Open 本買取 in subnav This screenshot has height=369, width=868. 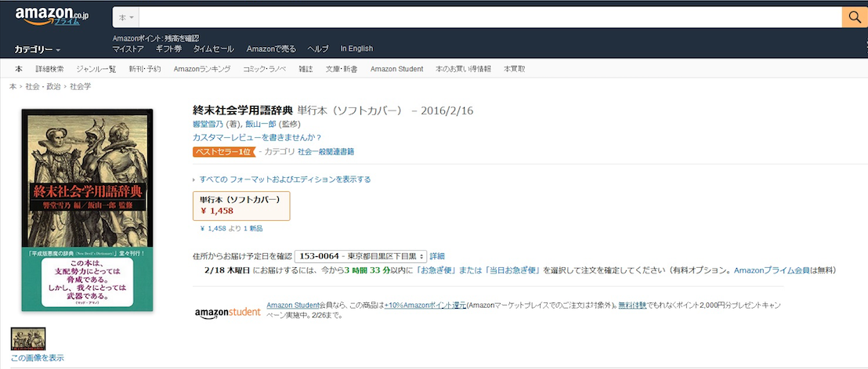coord(514,69)
